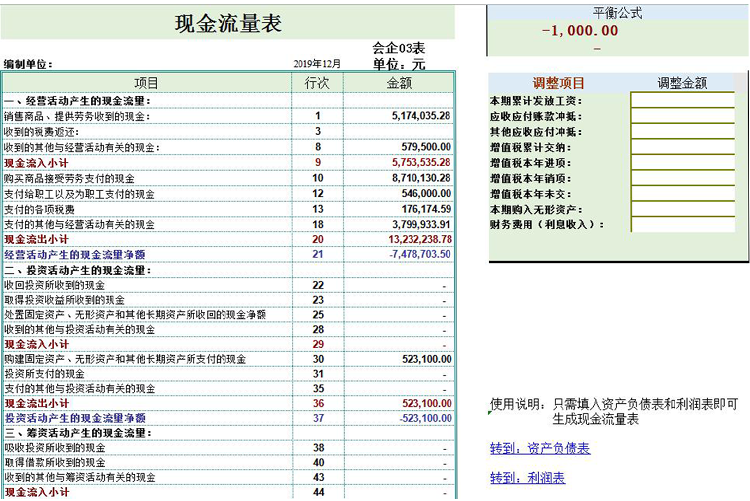Select the row 支付的各项税费
Image resolution: width=750 pixels, height=501 pixels.
pyautogui.click(x=228, y=209)
